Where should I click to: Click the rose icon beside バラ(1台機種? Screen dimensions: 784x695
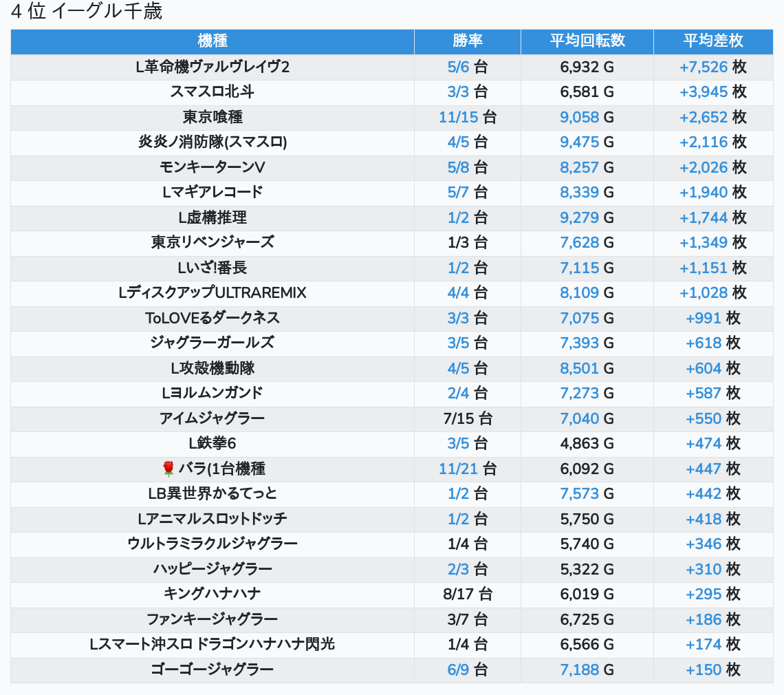[x=168, y=469]
